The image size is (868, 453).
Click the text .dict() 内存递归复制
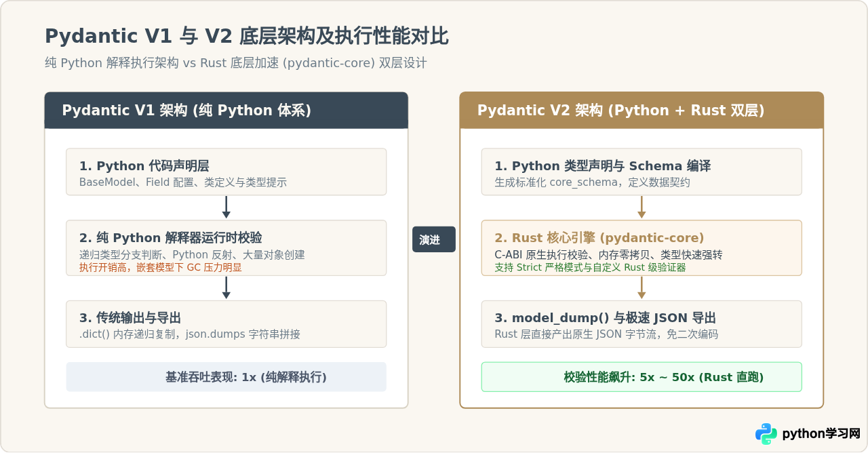click(190, 334)
